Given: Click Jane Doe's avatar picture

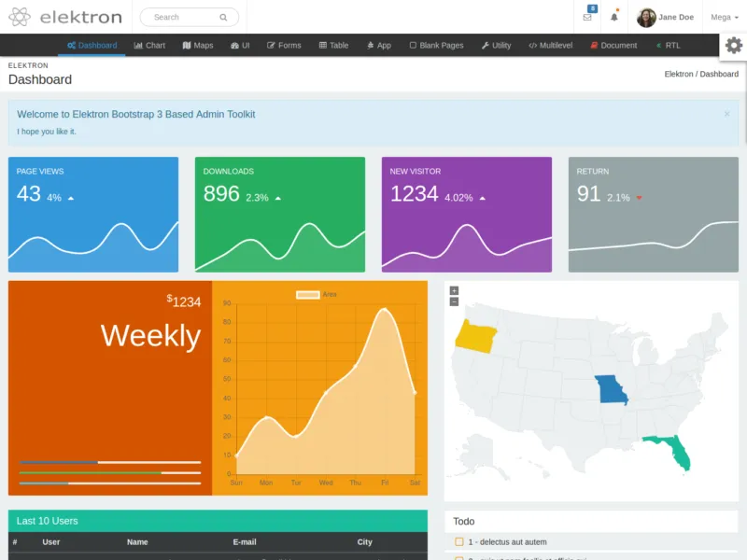Looking at the screenshot, I should 646,18.
